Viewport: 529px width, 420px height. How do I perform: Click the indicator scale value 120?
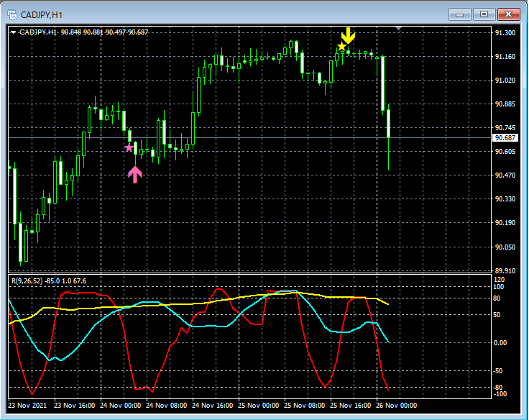click(499, 280)
